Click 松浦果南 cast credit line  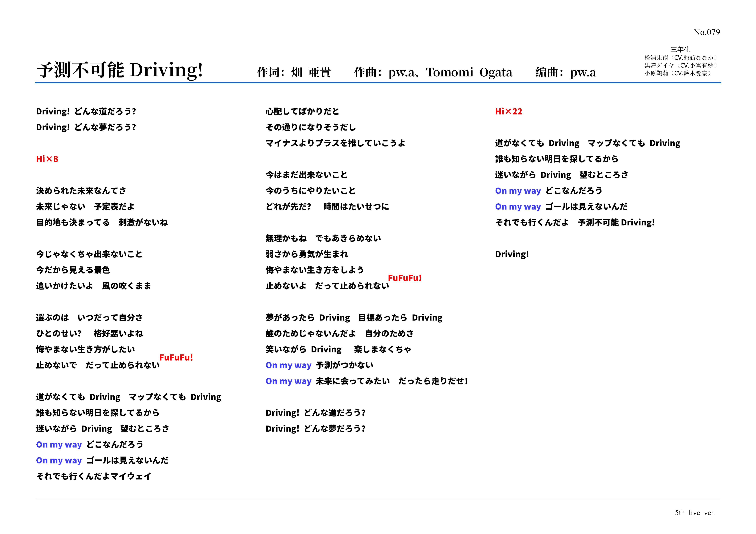point(680,58)
